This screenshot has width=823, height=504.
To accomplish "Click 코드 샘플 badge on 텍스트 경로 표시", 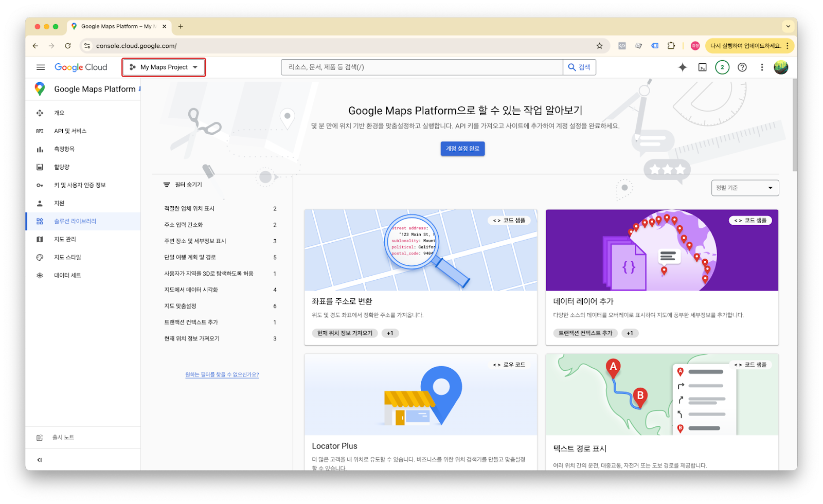I will pos(750,365).
